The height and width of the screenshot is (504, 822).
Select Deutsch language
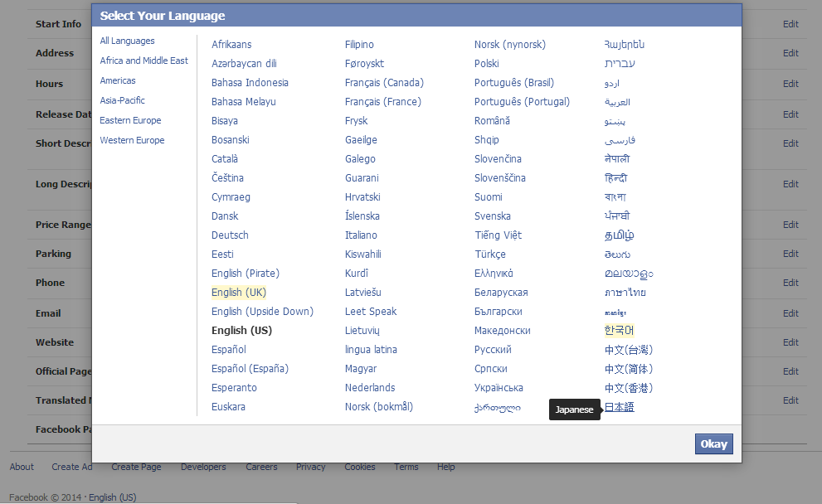tap(230, 235)
